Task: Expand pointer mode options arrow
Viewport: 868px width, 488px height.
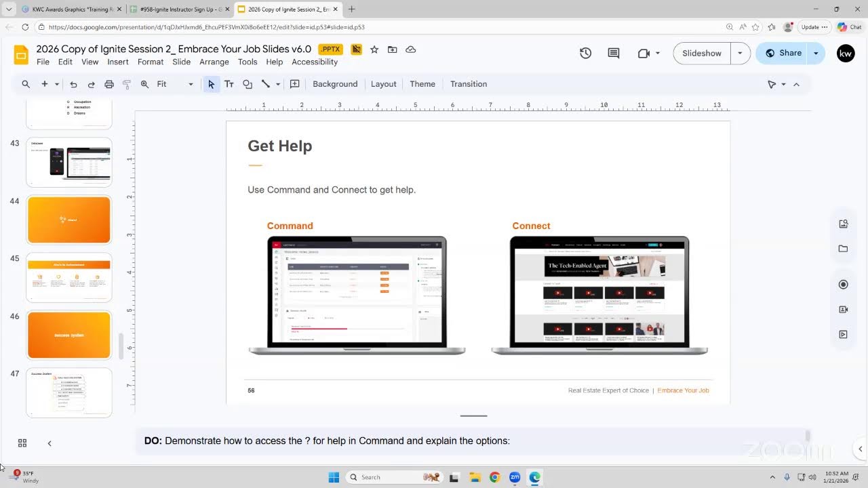Action: tap(783, 84)
